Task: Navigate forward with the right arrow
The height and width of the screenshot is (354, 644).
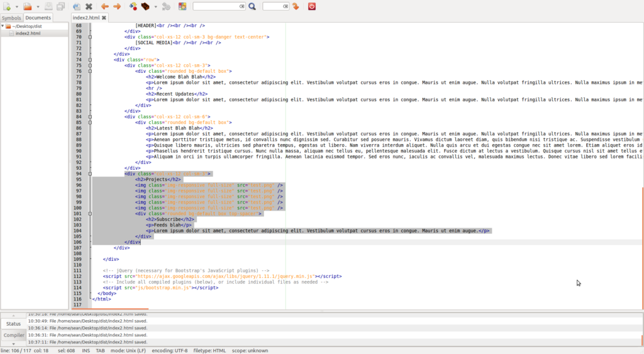Action: pos(117,6)
